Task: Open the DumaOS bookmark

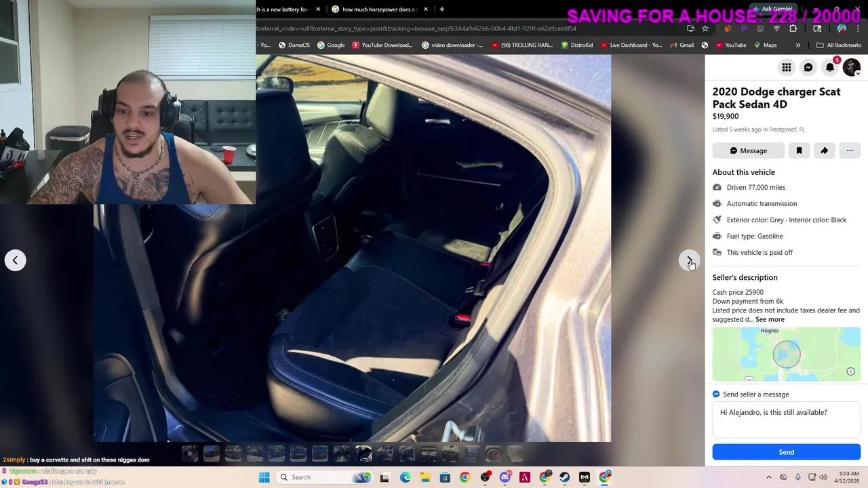Action: (x=294, y=45)
